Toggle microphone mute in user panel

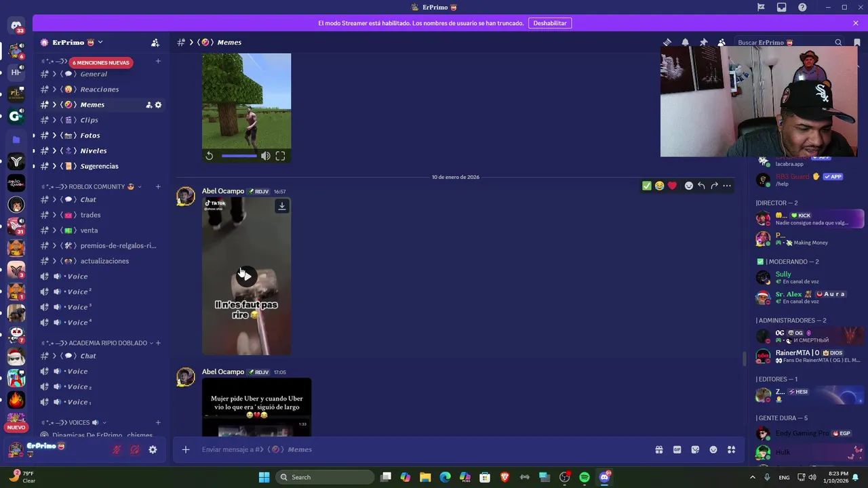(x=117, y=449)
